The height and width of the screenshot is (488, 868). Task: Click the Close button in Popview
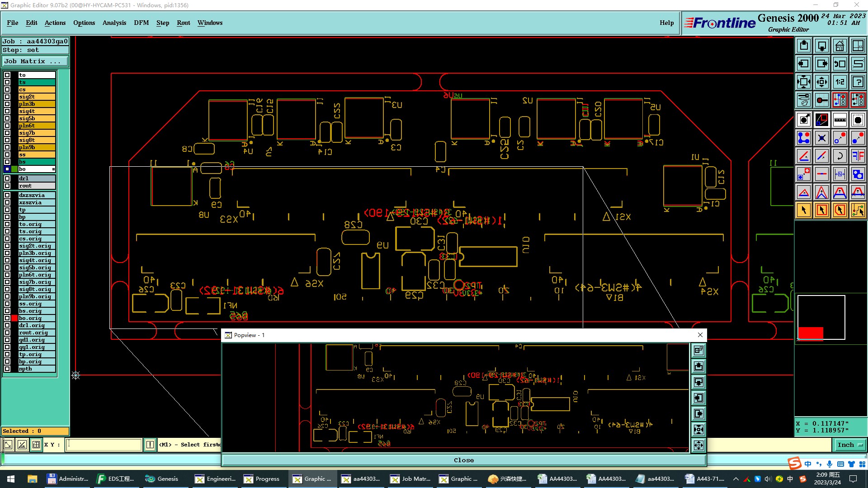pyautogui.click(x=463, y=460)
